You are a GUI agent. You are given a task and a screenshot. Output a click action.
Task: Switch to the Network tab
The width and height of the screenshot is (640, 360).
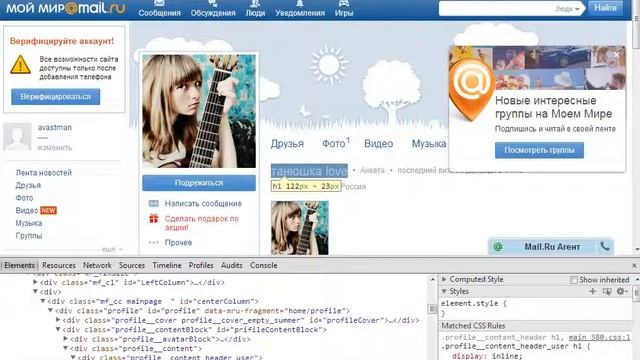(x=97, y=265)
